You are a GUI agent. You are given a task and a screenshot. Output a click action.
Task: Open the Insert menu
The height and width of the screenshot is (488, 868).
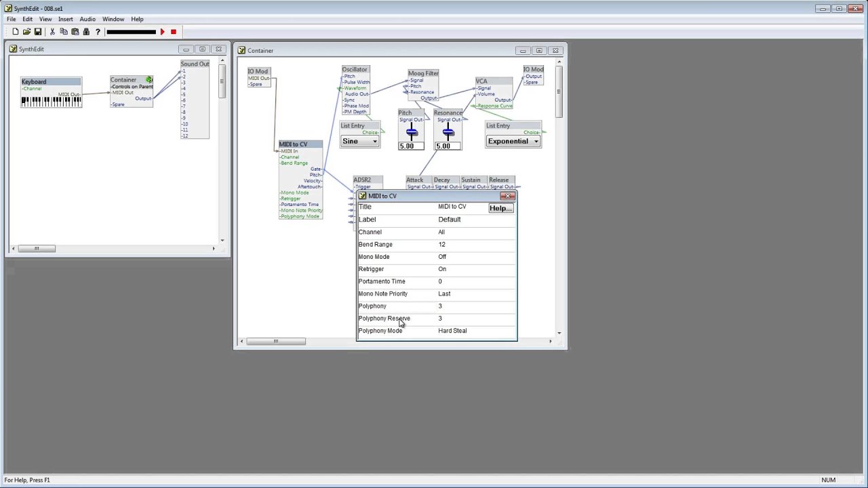66,19
